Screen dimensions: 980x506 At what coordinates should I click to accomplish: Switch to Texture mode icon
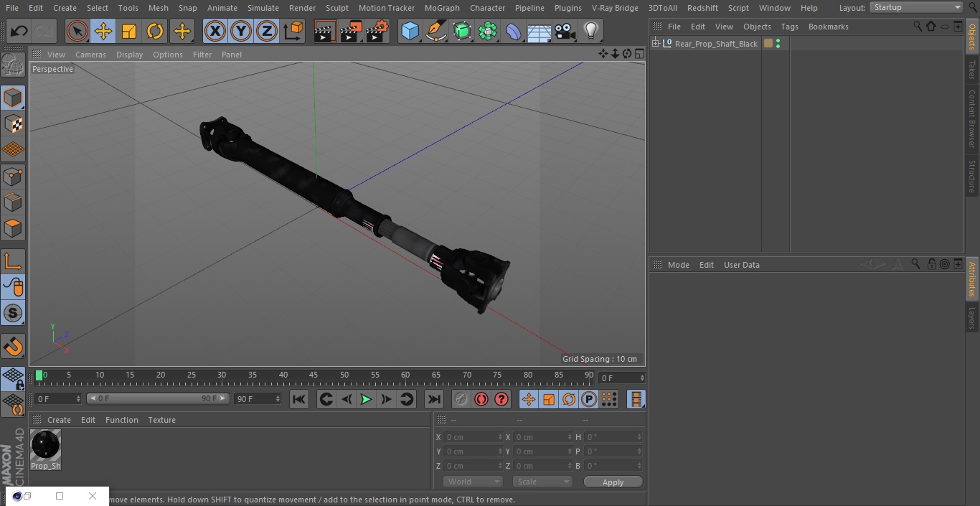coord(13,123)
